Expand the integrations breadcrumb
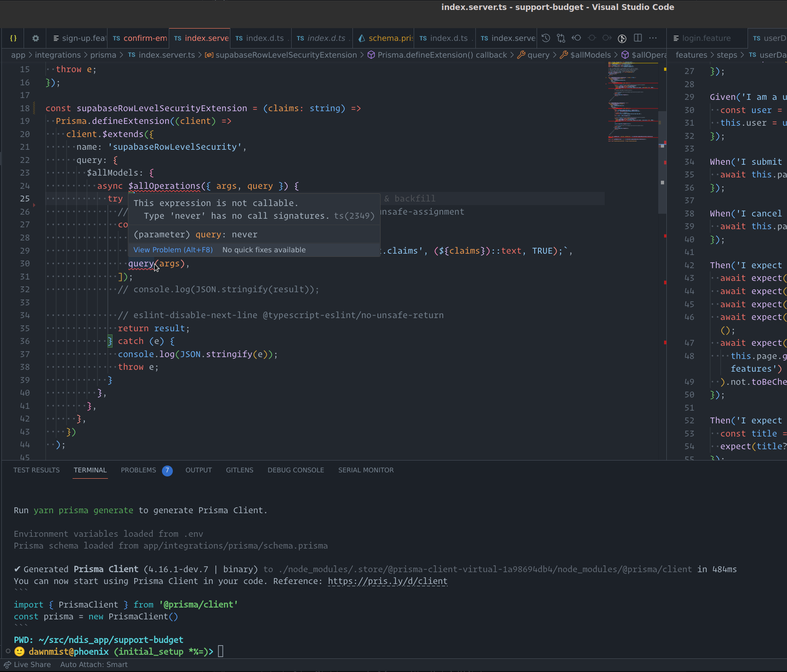The height and width of the screenshot is (672, 787). (58, 55)
